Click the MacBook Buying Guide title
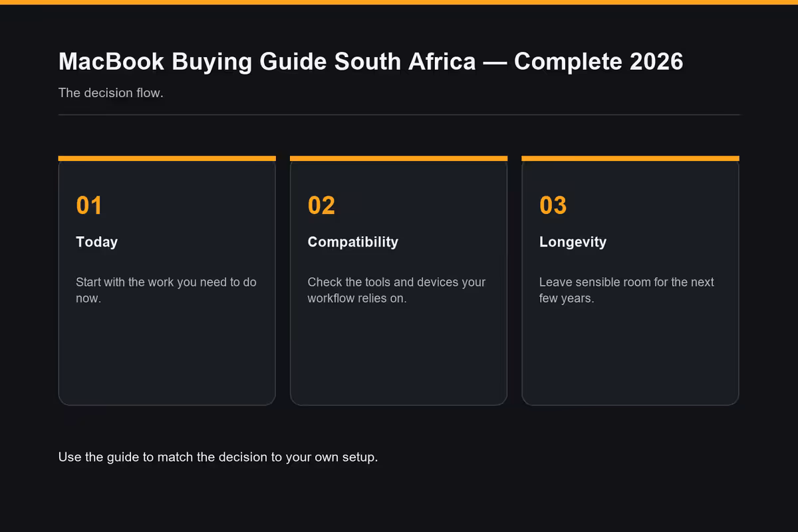This screenshot has width=798, height=532. tap(370, 61)
